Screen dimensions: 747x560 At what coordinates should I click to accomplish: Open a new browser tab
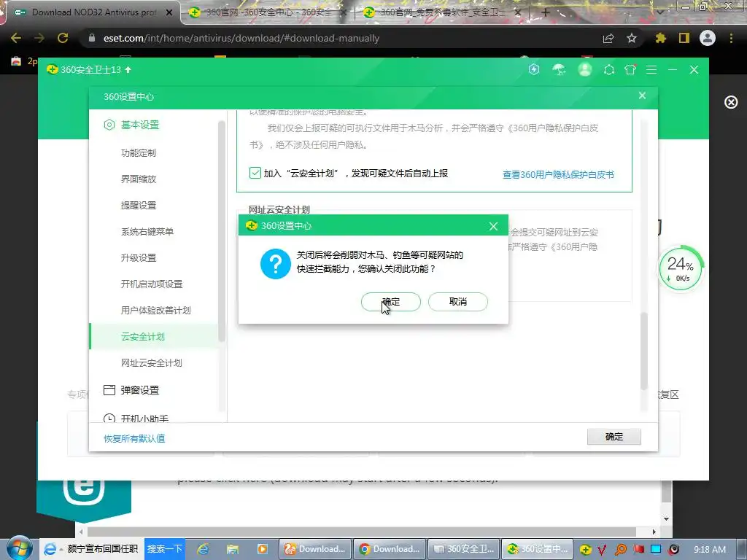tap(546, 12)
